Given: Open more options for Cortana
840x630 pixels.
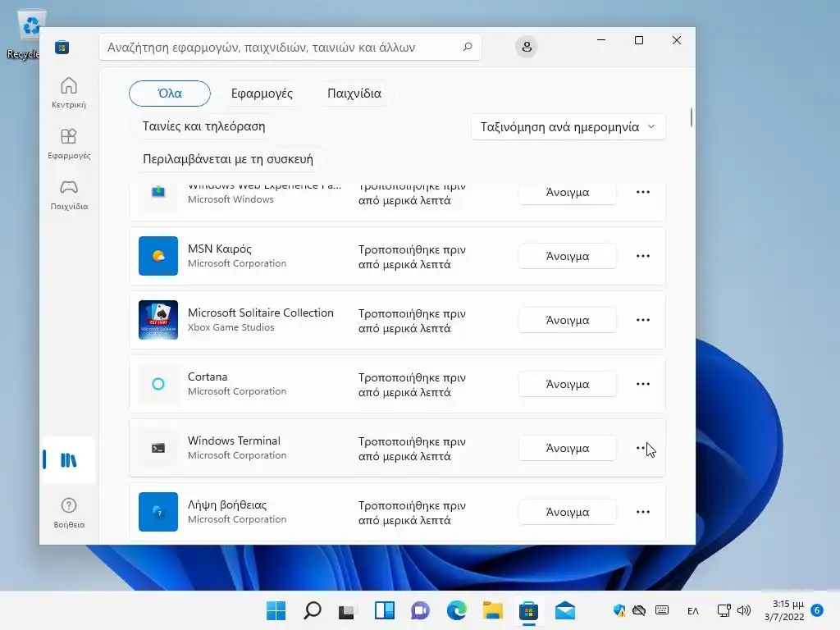Looking at the screenshot, I should point(643,384).
